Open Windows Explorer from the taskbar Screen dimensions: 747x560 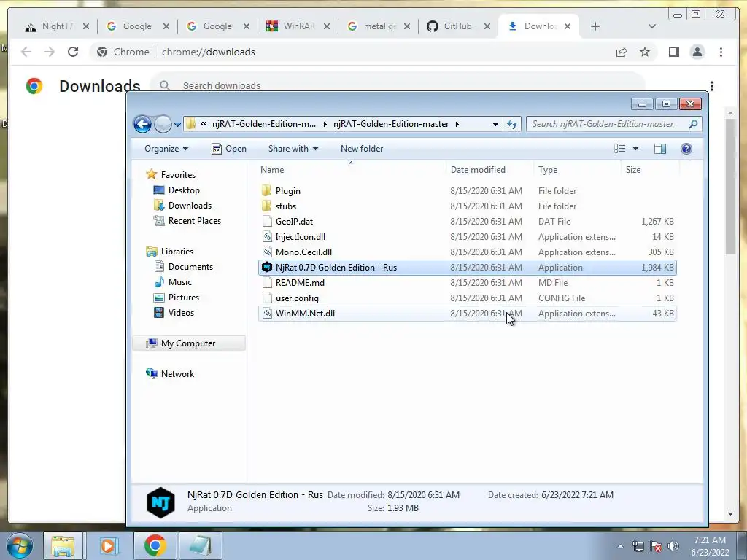coord(63,545)
